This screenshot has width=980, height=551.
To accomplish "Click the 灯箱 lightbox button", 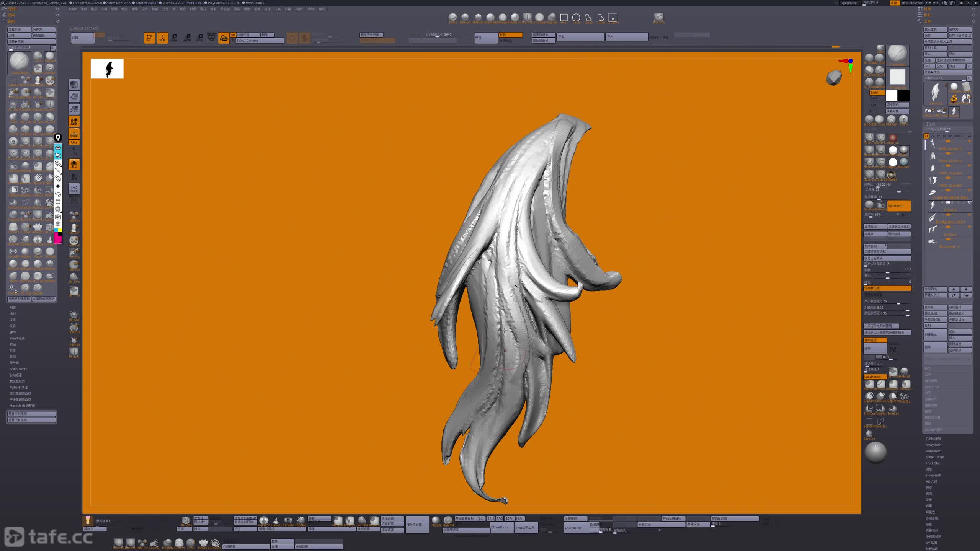I will click(83, 38).
